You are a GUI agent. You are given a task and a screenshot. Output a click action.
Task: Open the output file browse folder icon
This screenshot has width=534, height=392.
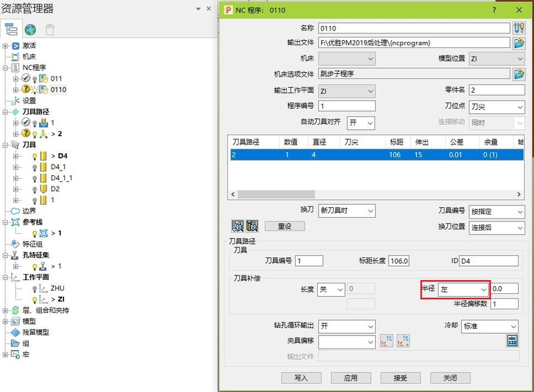[x=519, y=41]
